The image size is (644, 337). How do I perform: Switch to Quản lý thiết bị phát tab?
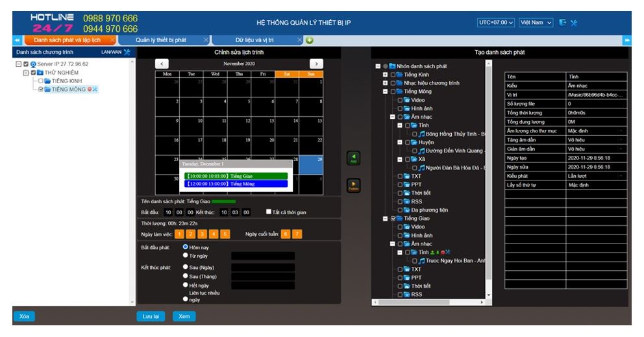pos(160,40)
